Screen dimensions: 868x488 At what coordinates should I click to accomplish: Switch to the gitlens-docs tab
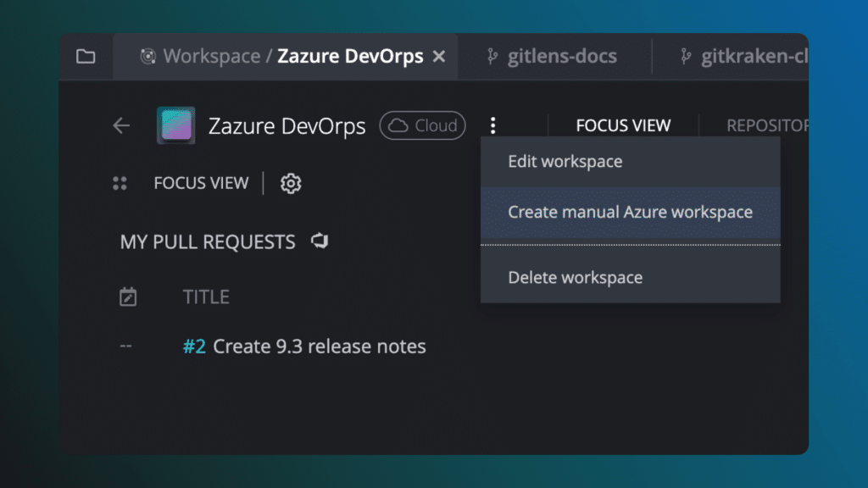click(x=561, y=57)
